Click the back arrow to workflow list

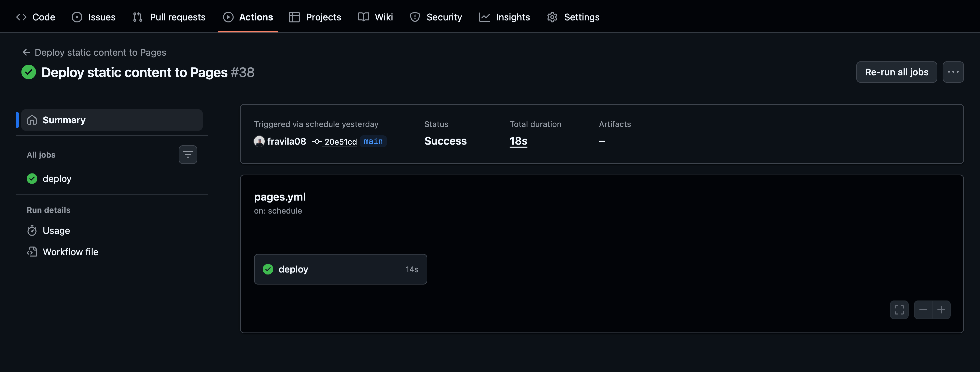coord(26,52)
